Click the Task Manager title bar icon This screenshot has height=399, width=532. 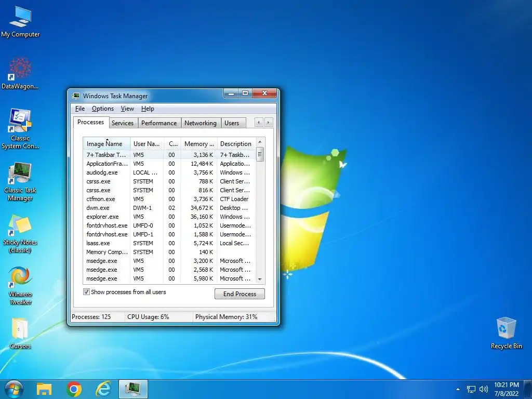click(x=76, y=96)
